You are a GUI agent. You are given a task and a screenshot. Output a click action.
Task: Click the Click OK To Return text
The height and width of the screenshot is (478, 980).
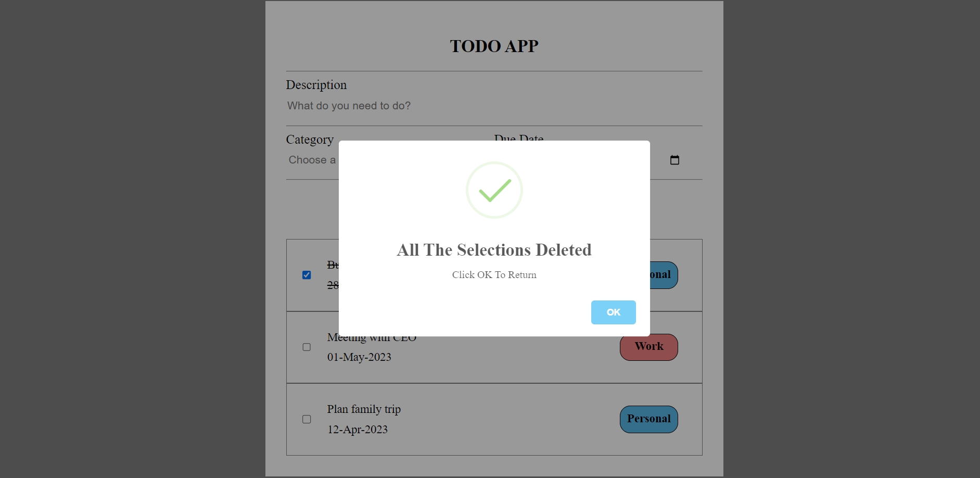[494, 274]
